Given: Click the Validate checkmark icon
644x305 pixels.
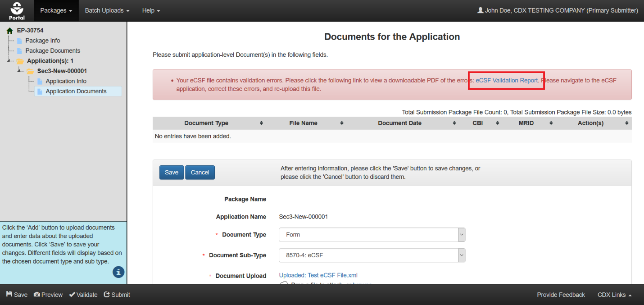Looking at the screenshot, I should point(72,295).
